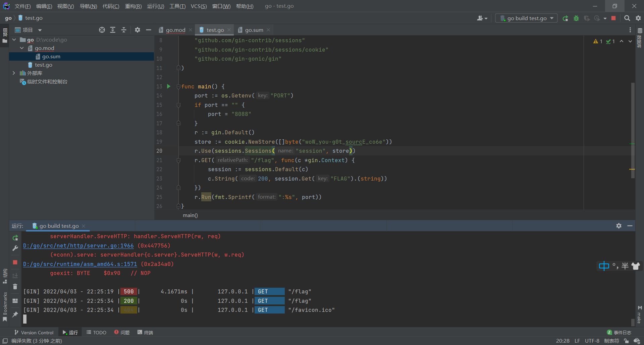Toggle Chinese input mode IME indicator
The width and height of the screenshot is (644, 345).
pos(604,266)
